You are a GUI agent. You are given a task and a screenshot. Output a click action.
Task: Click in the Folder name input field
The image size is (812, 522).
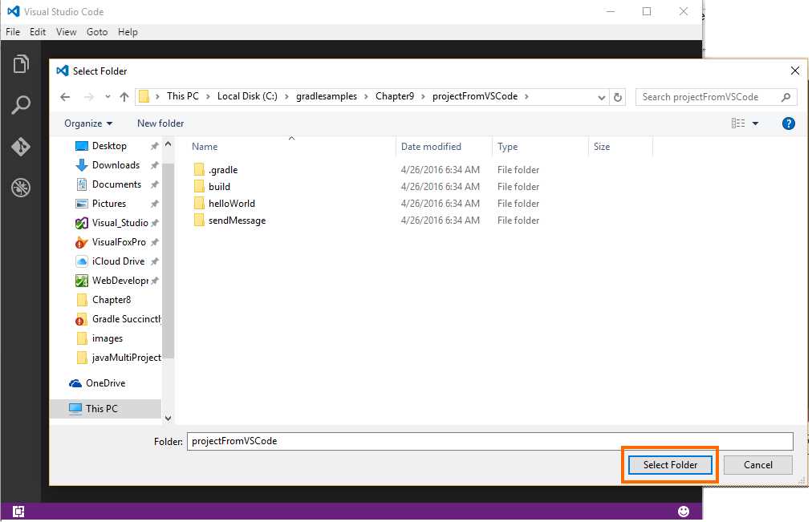(481, 441)
